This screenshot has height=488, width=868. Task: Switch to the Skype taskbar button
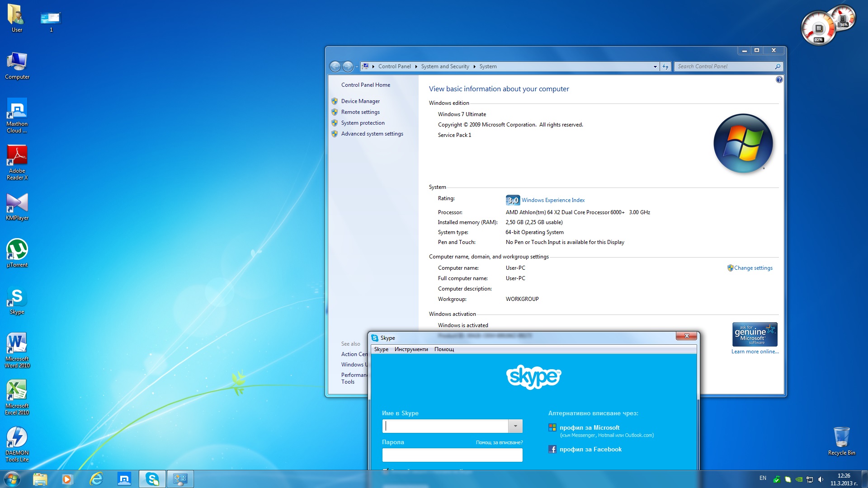click(152, 479)
